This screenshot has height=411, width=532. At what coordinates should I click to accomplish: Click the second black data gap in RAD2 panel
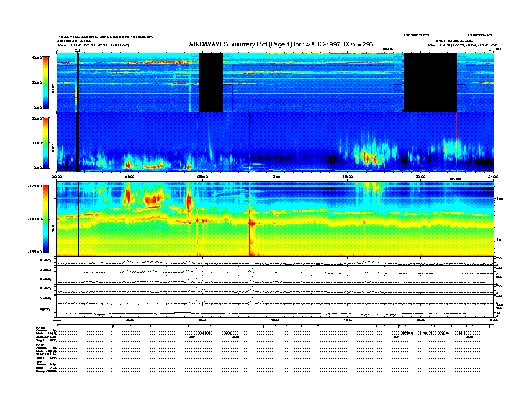tap(430, 83)
